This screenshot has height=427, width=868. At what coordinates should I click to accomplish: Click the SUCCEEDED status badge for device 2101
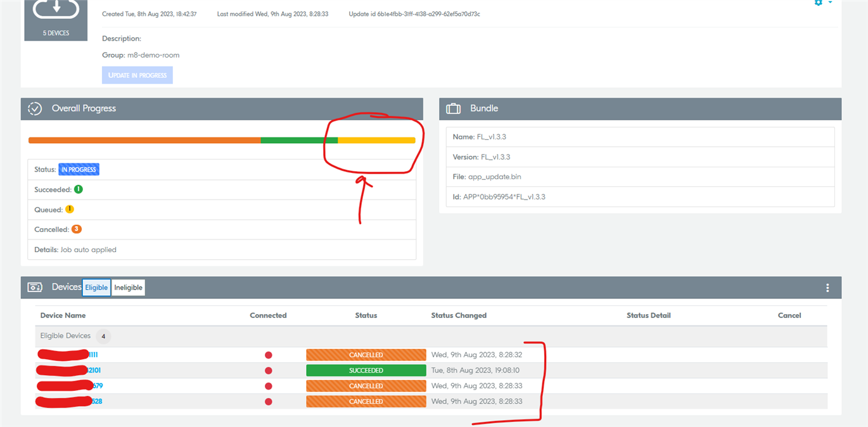tap(366, 370)
